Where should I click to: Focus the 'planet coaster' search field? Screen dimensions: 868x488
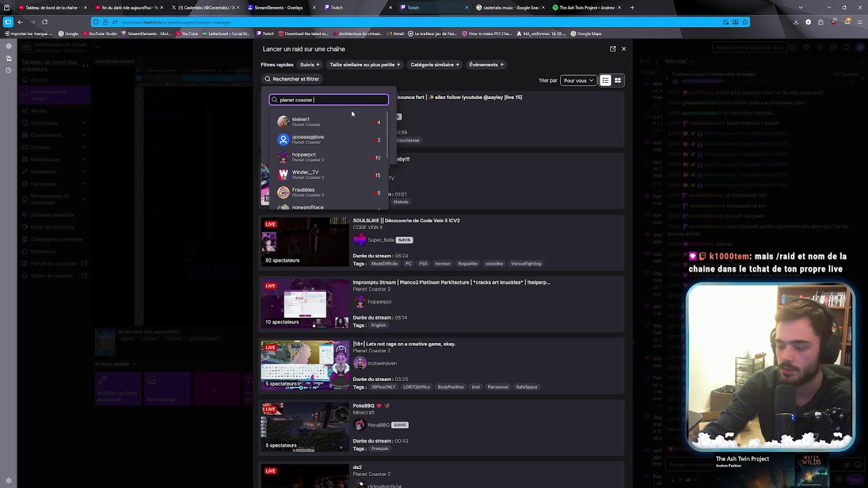329,100
